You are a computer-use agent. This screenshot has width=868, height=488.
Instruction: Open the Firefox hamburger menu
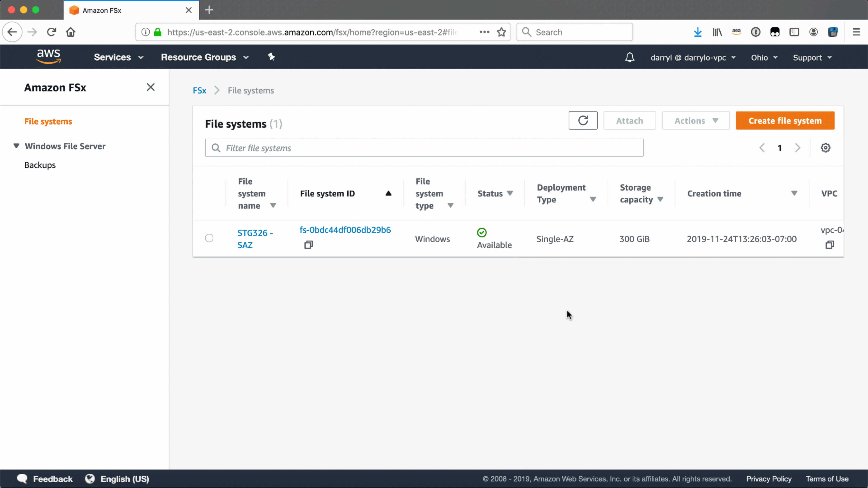point(856,32)
